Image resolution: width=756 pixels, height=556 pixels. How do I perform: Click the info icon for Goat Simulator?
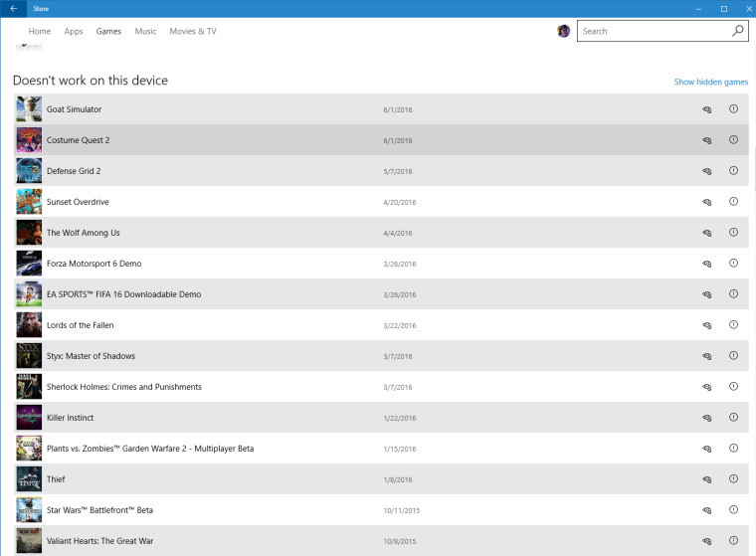pos(733,109)
